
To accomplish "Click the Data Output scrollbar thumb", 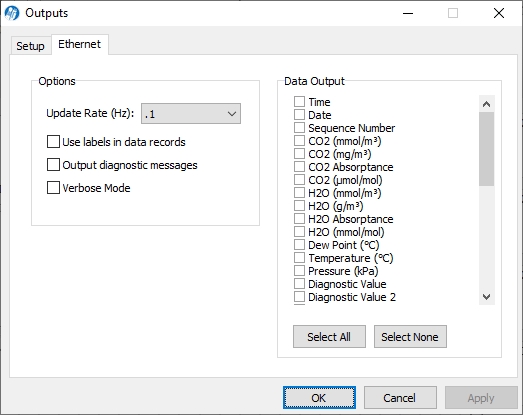I will 487,149.
